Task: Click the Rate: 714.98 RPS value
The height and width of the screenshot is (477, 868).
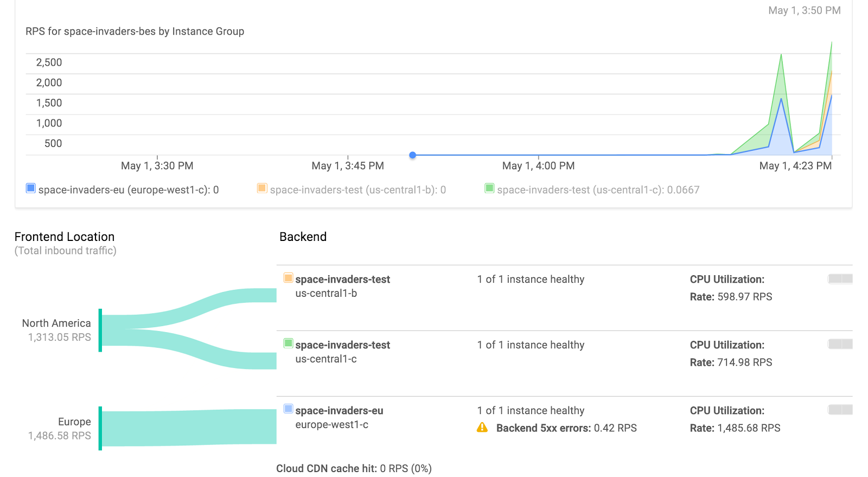Action: coord(731,362)
